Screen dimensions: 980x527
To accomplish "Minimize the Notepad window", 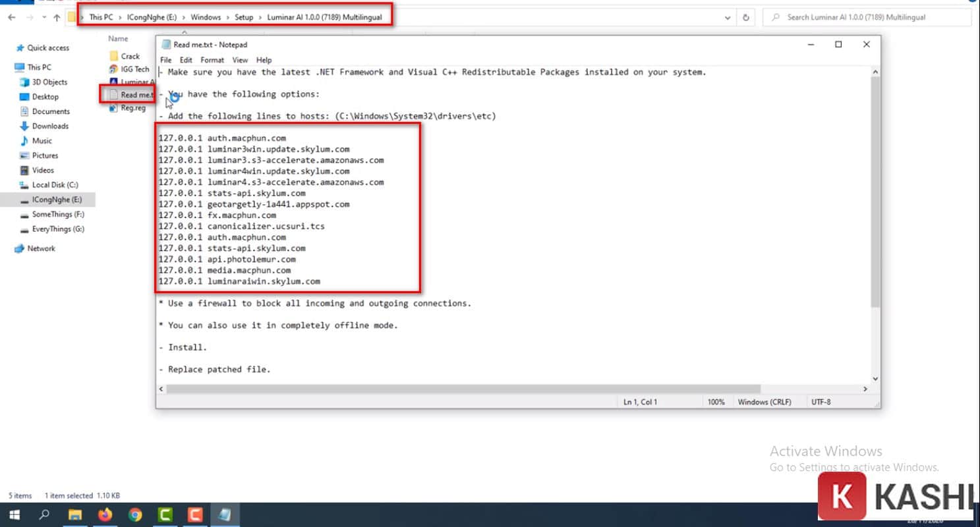I will point(810,44).
